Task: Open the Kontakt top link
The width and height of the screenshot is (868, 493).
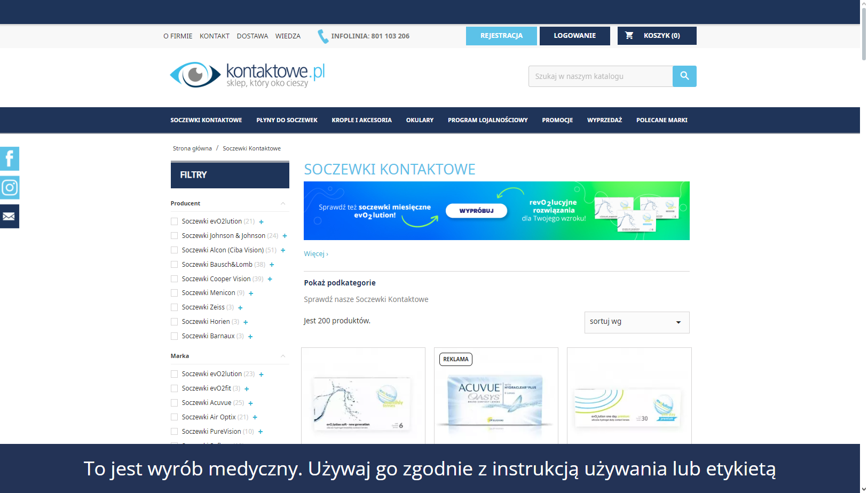Action: point(215,36)
